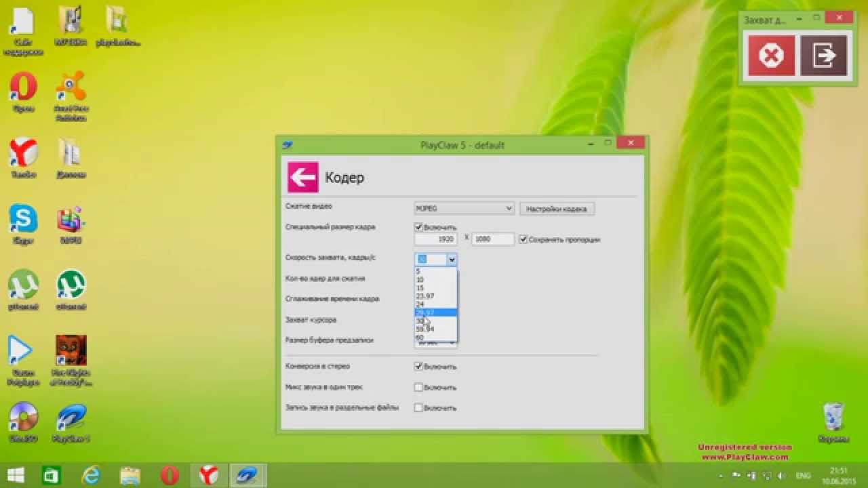
Task: Open the network icon in system tray
Action: click(768, 476)
